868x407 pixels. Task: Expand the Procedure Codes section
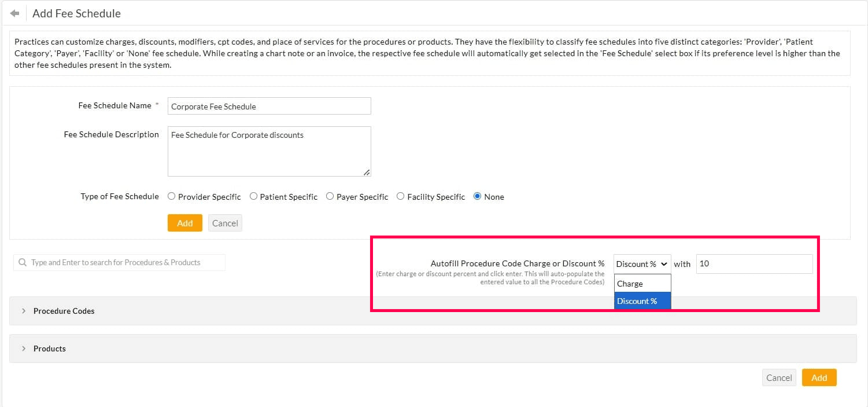64,310
